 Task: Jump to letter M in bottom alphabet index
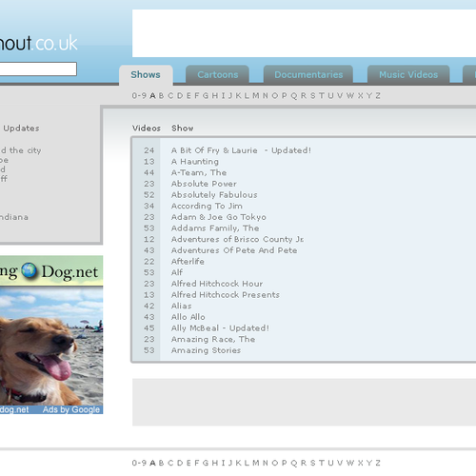[256, 463]
